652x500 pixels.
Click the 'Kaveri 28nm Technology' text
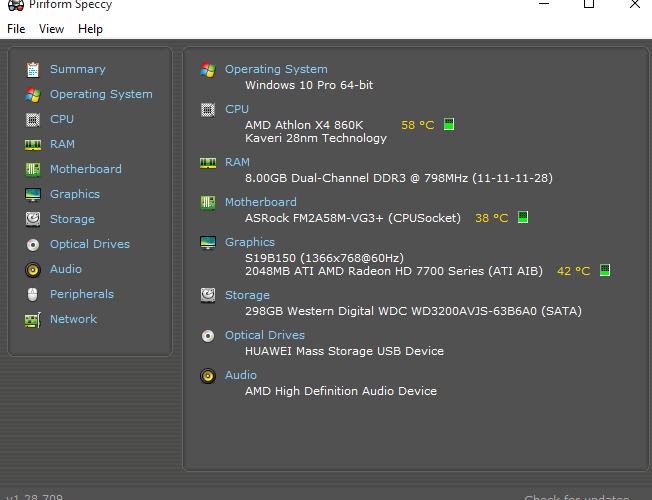[x=316, y=138]
